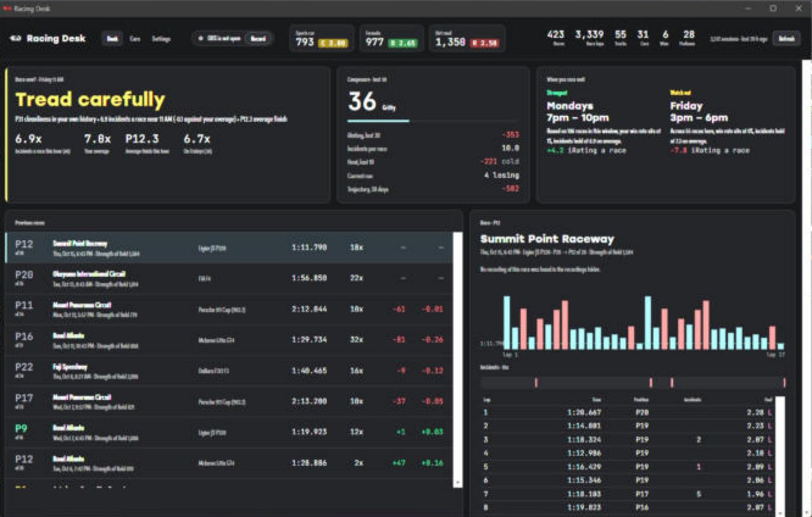
Task: Click lap 5 row time 1:16.429
Action: pyautogui.click(x=584, y=467)
